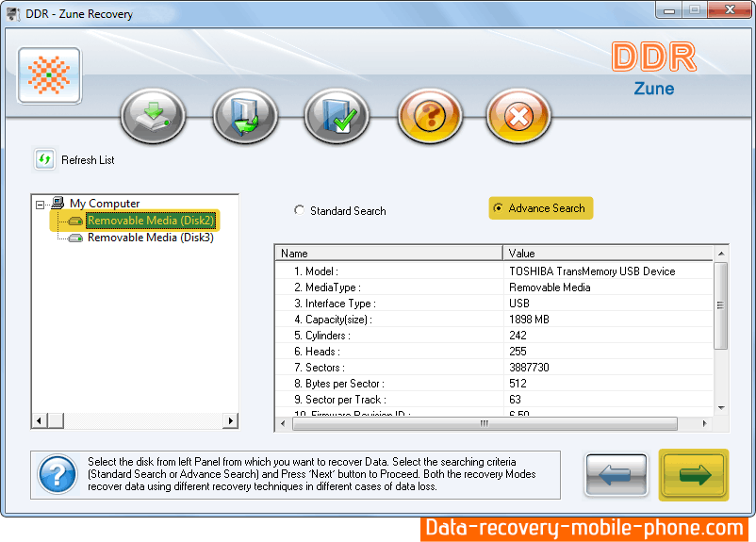Click the drive icon beside Removable Media (Disk2)
This screenshot has width=756, height=542.
(x=75, y=221)
